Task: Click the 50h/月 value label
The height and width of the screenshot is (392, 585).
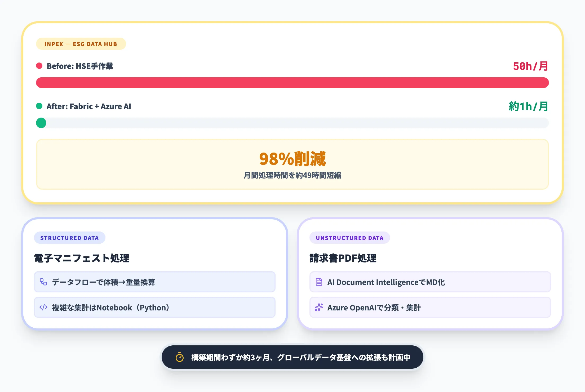Action: tap(530, 66)
